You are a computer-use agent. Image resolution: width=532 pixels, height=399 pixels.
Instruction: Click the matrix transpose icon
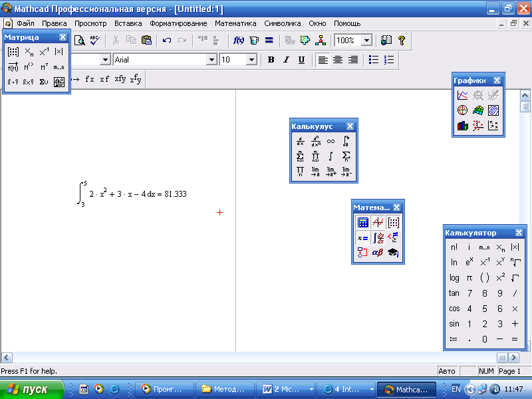click(44, 67)
